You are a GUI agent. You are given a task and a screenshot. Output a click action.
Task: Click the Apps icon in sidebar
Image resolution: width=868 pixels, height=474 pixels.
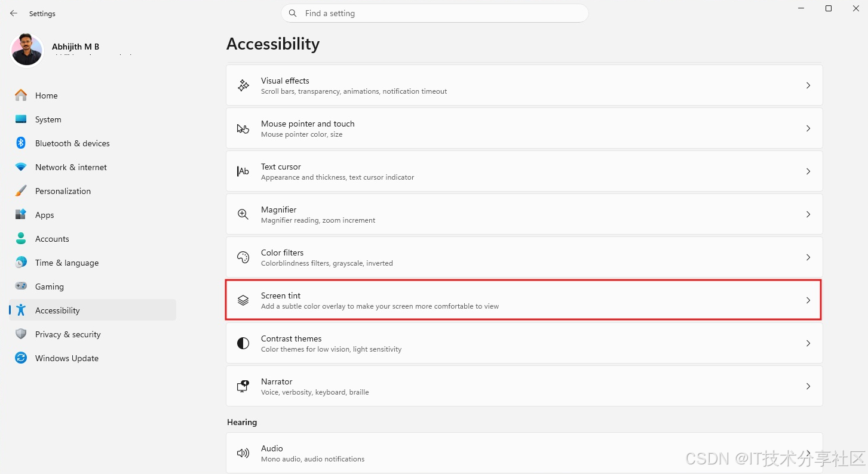tap(21, 214)
